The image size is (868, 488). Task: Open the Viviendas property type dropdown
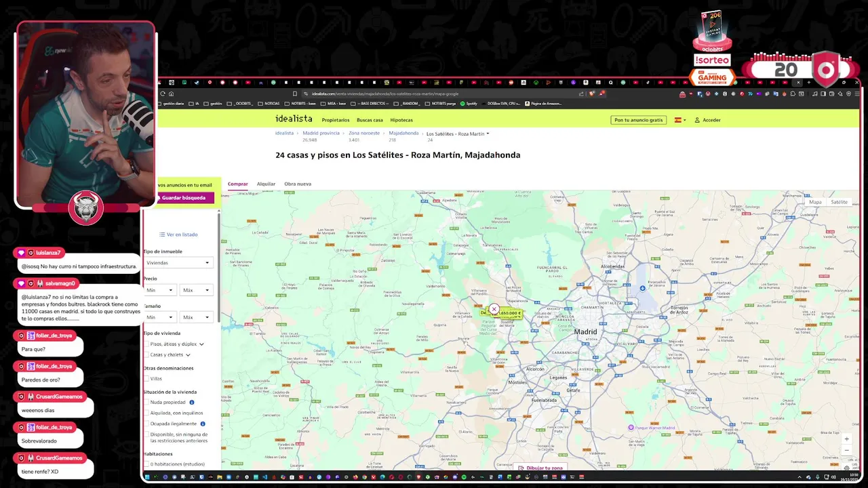point(177,262)
